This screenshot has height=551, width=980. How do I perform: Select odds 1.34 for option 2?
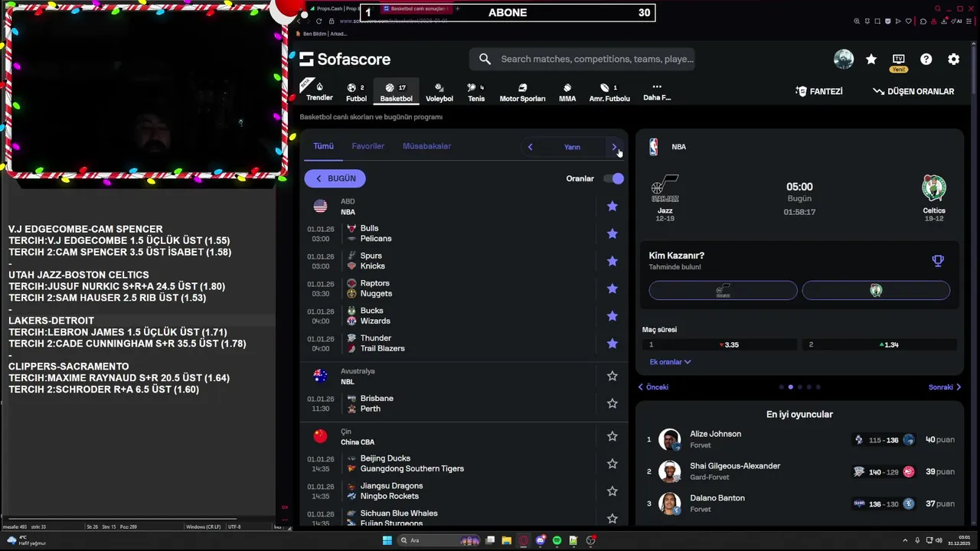[880, 344]
